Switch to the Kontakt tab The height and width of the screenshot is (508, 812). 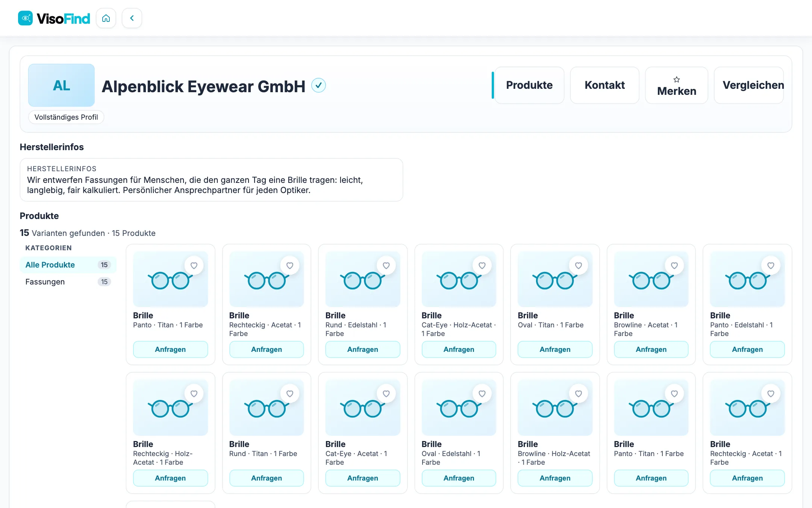(x=604, y=85)
